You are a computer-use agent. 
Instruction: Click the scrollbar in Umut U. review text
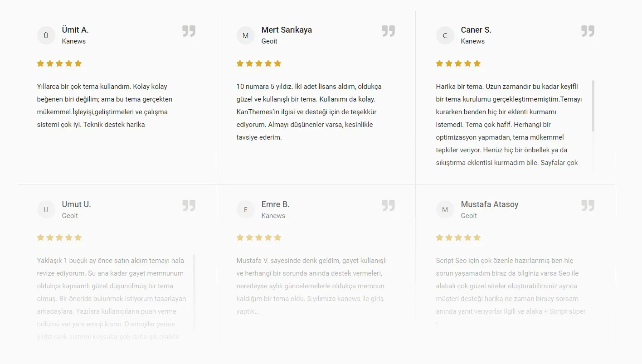194,293
